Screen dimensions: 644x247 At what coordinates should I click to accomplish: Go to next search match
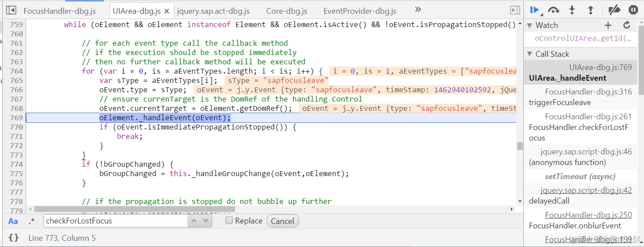point(206,221)
